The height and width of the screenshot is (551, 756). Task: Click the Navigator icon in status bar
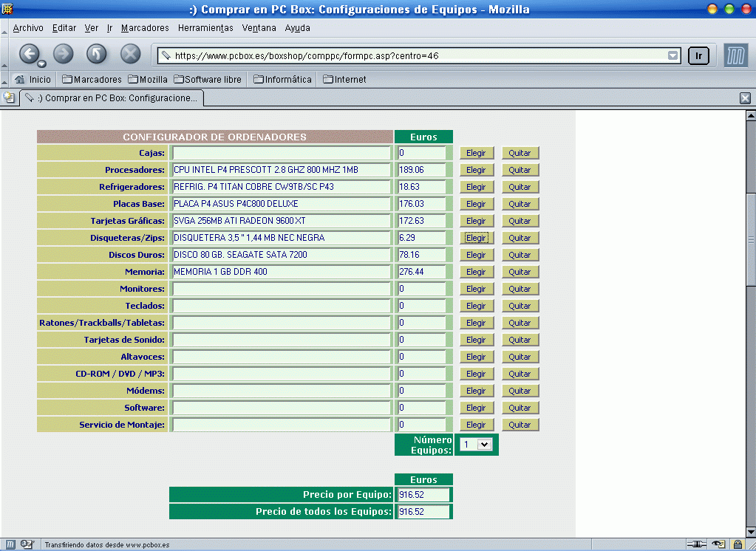pyautogui.click(x=10, y=545)
